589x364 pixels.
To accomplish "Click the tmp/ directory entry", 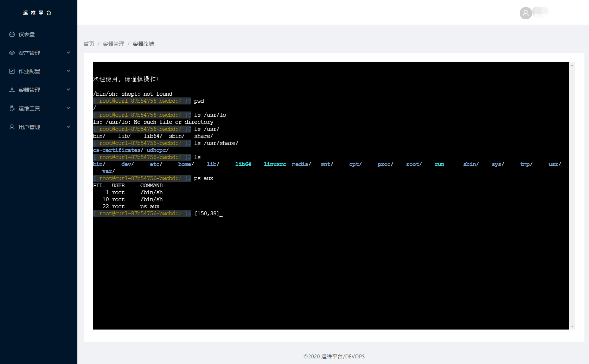I will (x=526, y=164).
